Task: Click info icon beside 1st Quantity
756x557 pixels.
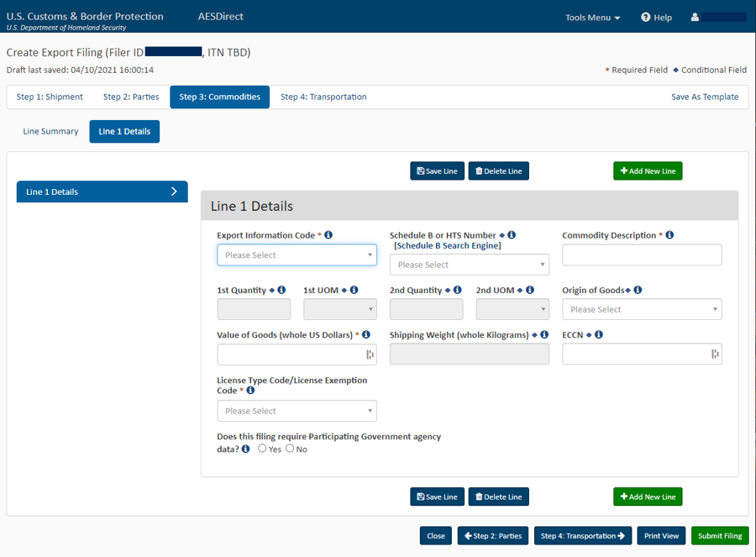Action: [281, 290]
